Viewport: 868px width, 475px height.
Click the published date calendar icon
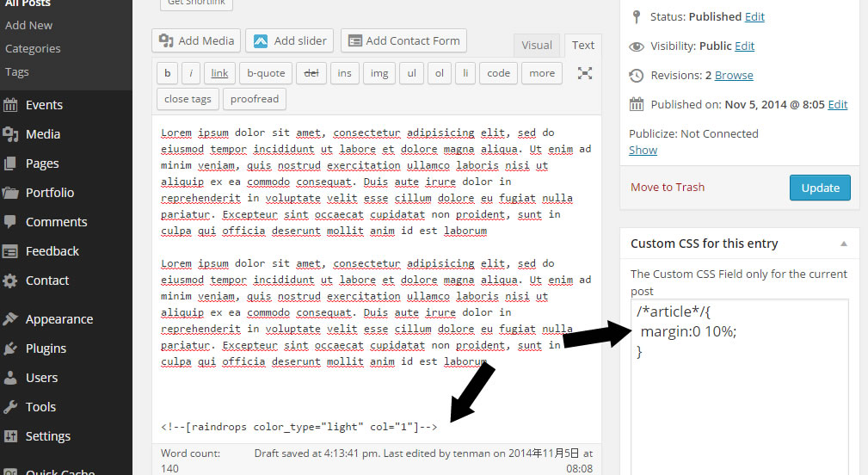pos(637,104)
